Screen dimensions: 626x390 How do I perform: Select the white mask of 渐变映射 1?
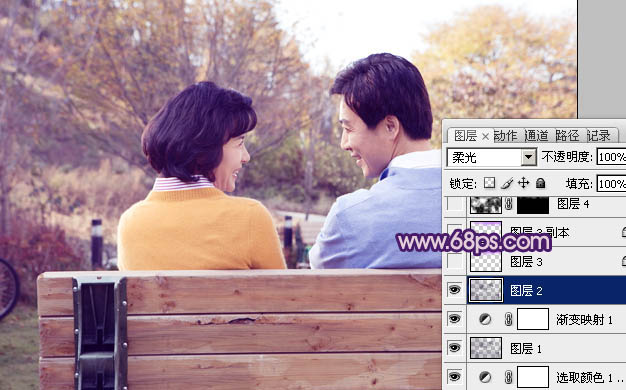click(533, 319)
